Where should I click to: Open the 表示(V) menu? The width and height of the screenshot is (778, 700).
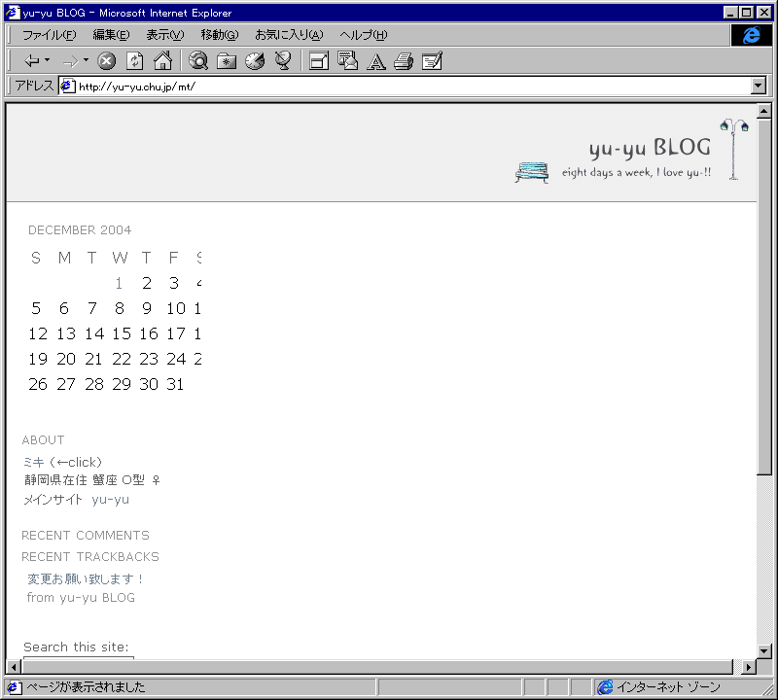(164, 35)
